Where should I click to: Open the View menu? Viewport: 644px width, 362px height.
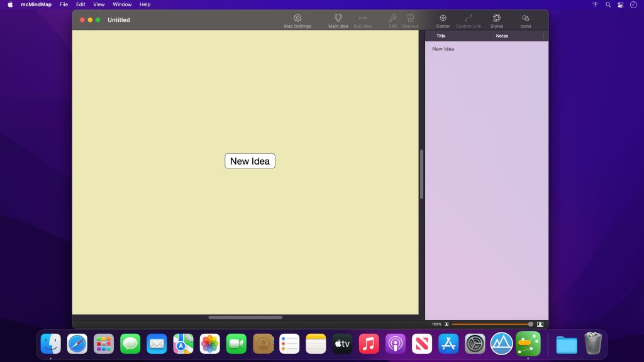pos(98,4)
